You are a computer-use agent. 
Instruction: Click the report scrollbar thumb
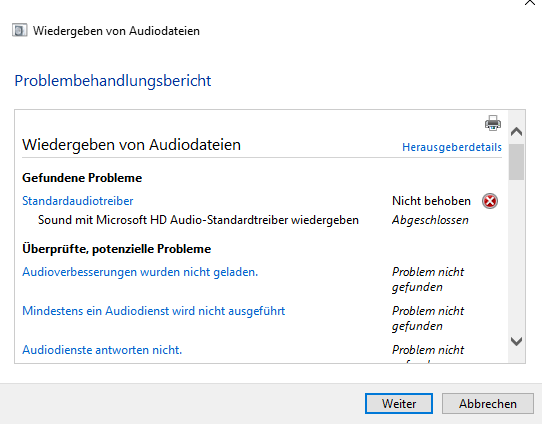(516, 162)
